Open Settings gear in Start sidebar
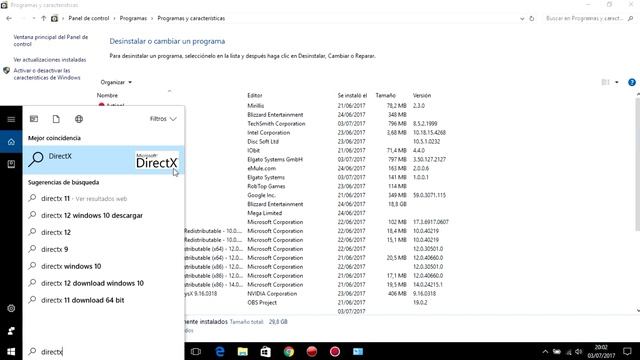The image size is (640, 360). pos(11,308)
